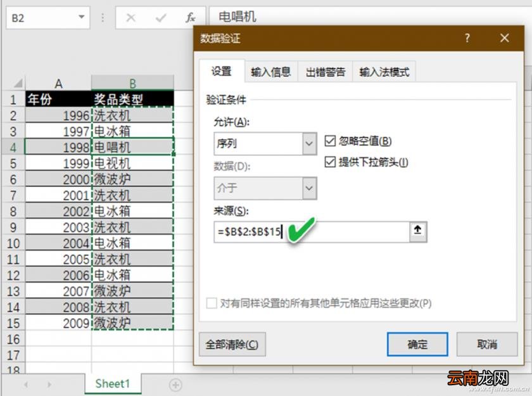The height and width of the screenshot is (396, 532).
Task: Toggle 忽略空值 checkbox
Action: [x=330, y=141]
